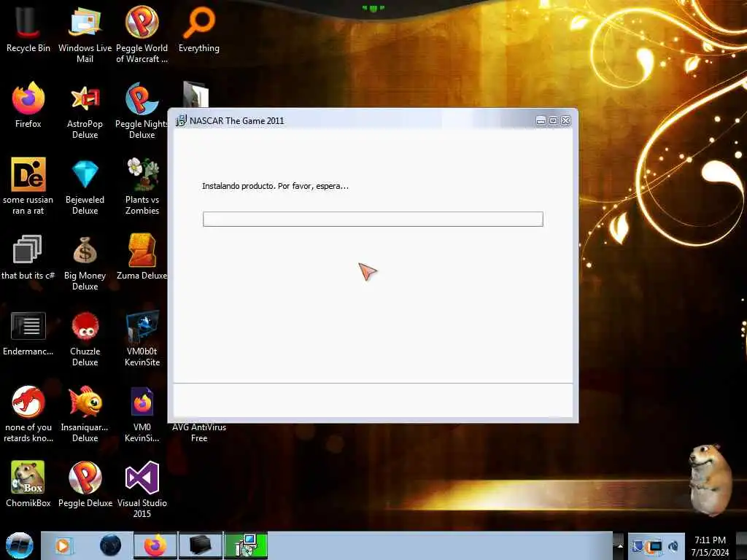Open AVG AntiVirus Free shortcut
Image resolution: width=747 pixels, height=560 pixels.
[x=198, y=432]
